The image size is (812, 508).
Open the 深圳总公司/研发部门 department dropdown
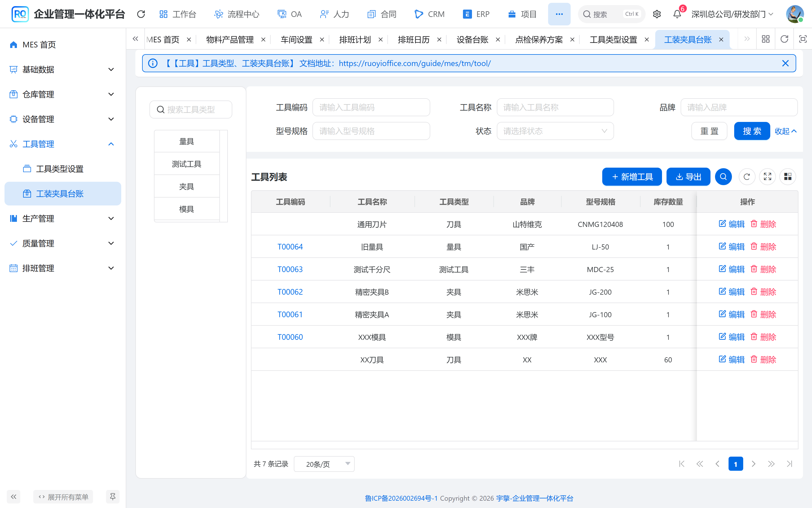point(732,14)
